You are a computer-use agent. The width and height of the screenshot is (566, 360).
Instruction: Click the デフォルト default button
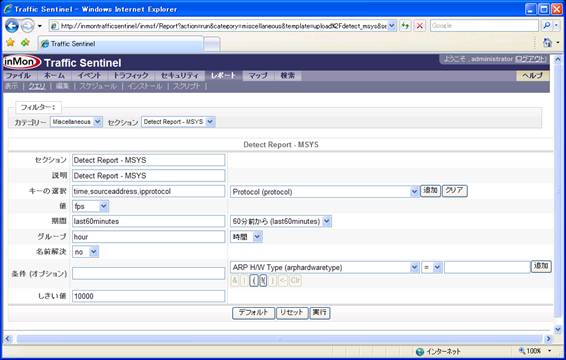[253, 313]
